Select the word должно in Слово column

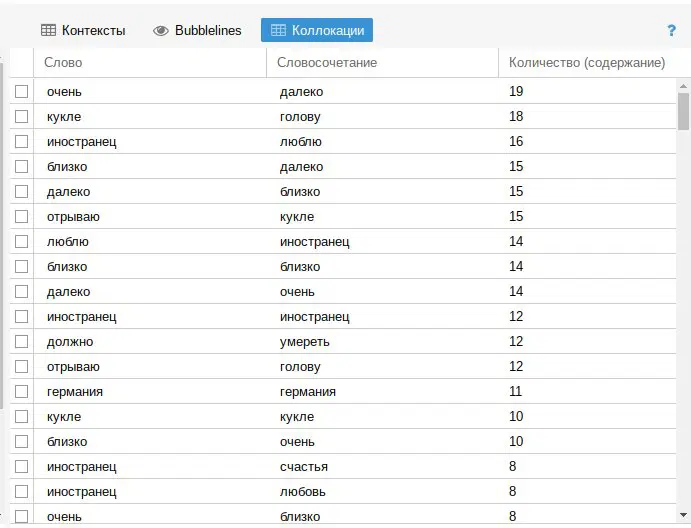[x=70, y=342]
